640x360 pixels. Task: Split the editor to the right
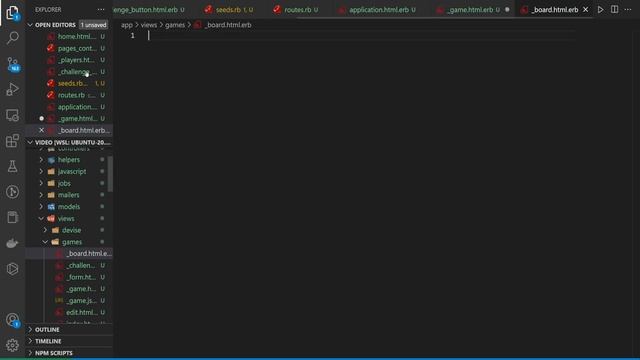[614, 9]
